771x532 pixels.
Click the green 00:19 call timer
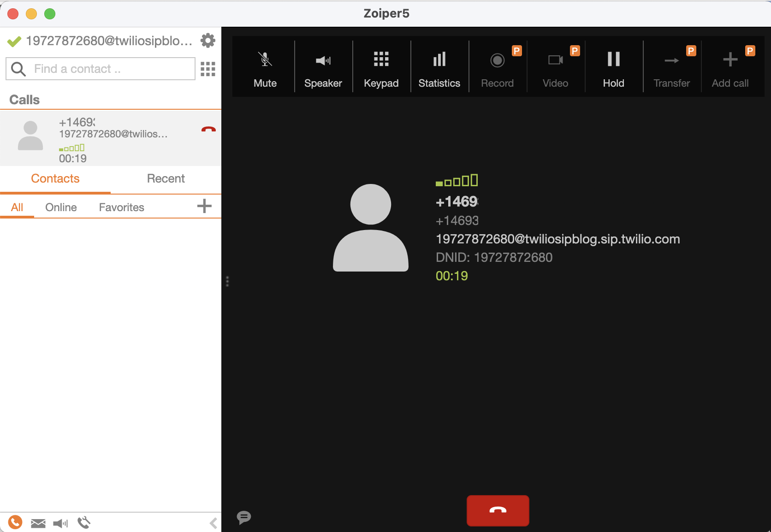[452, 276]
